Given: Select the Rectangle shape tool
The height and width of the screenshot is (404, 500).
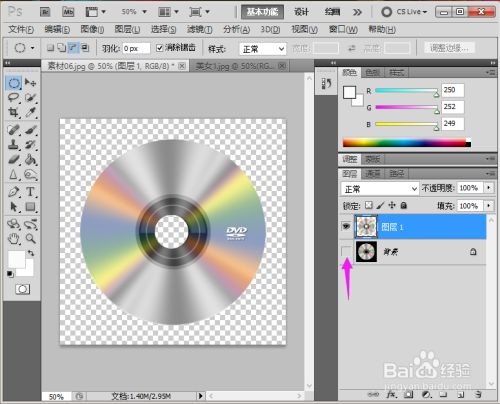Looking at the screenshot, I should click(31, 207).
